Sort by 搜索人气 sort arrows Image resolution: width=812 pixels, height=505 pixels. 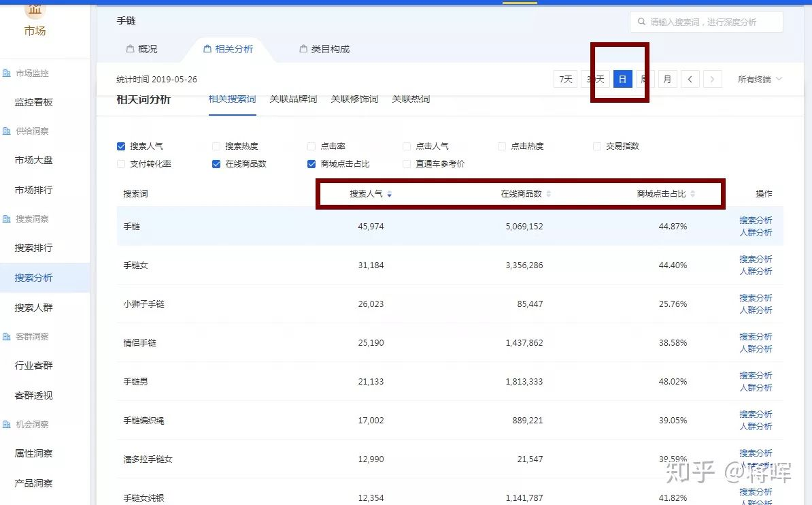(390, 194)
